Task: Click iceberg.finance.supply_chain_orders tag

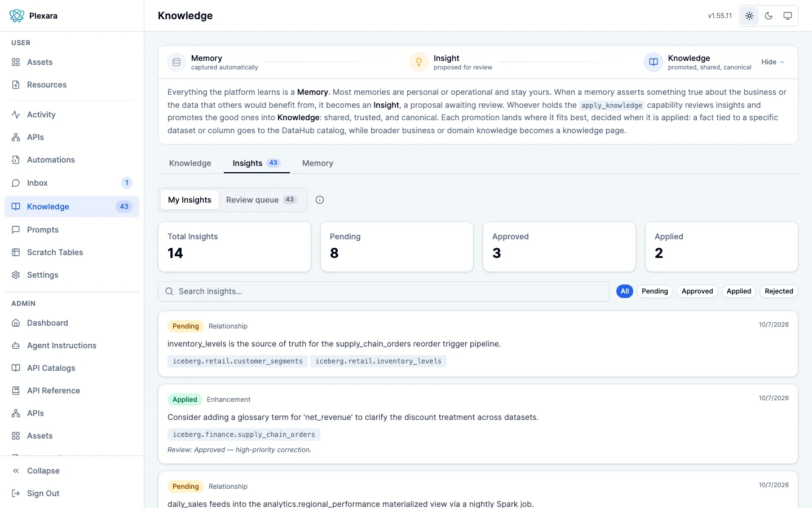Action: tap(244, 435)
